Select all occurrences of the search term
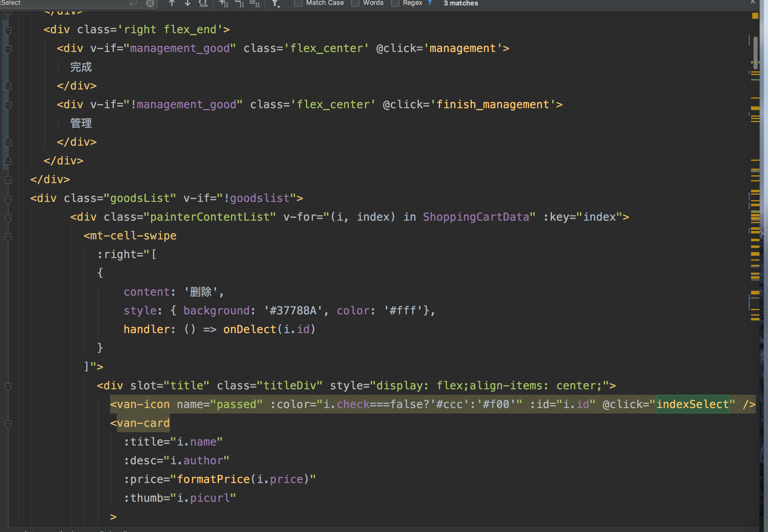768x532 pixels. click(254, 3)
